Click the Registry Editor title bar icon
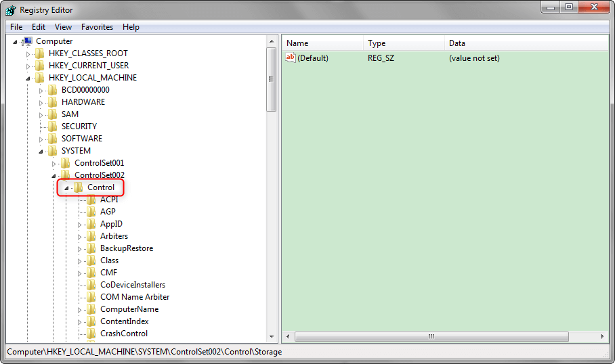This screenshot has height=364, width=615. click(x=10, y=10)
